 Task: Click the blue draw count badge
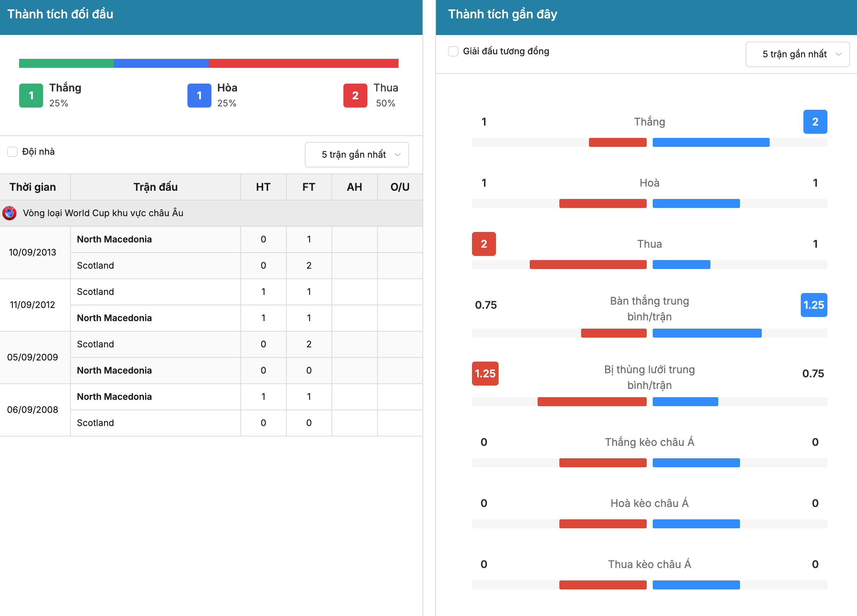(x=199, y=96)
